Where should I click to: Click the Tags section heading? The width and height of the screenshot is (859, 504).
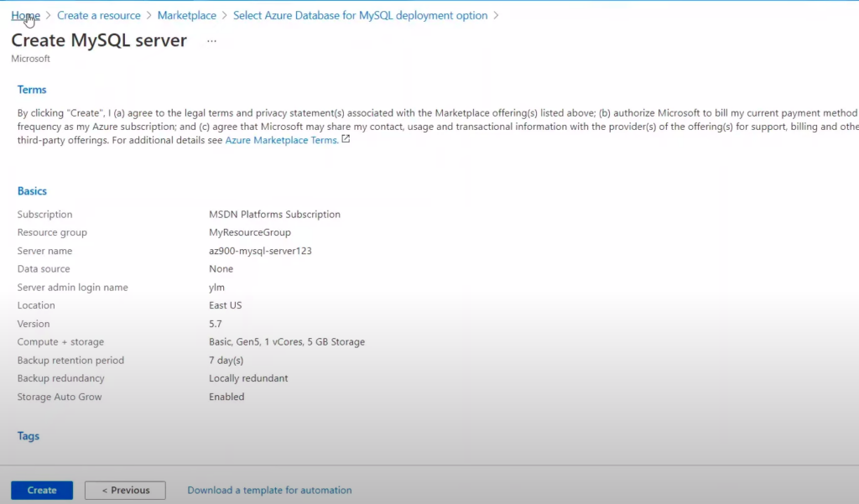[x=29, y=436]
